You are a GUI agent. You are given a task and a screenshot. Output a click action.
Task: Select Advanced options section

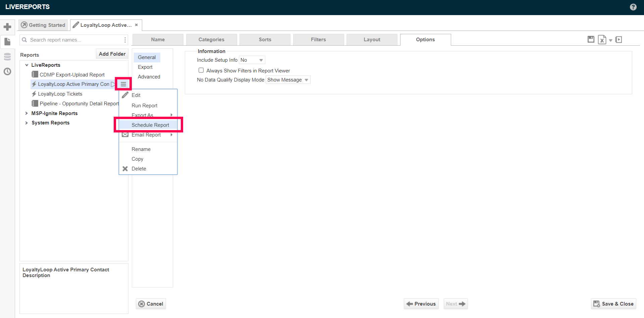point(149,77)
